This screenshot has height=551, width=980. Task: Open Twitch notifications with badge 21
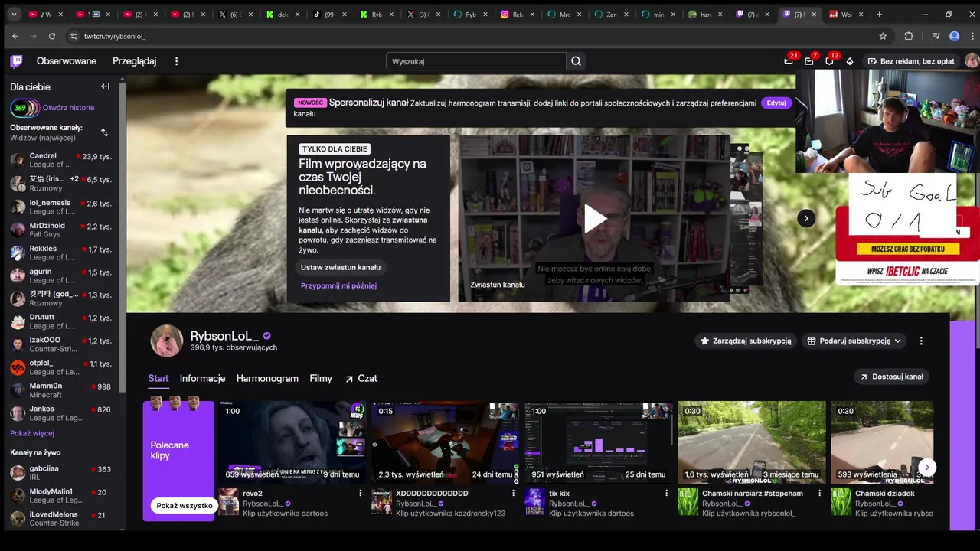click(x=789, y=60)
